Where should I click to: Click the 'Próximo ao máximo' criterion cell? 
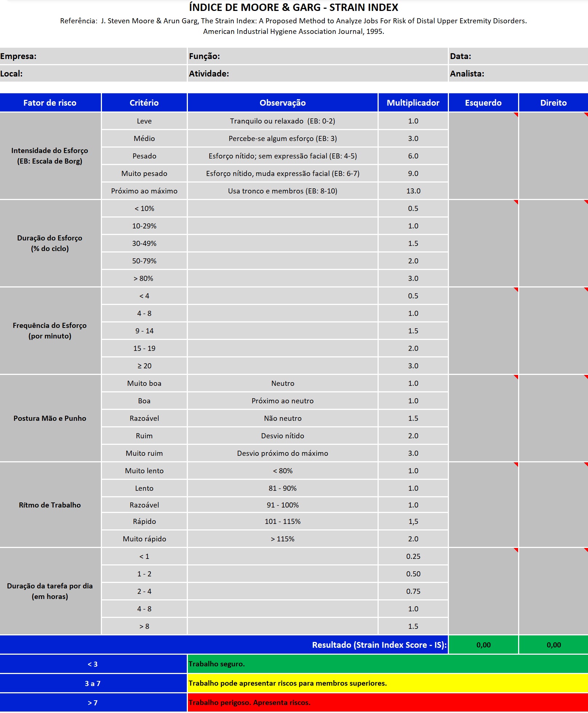[x=144, y=191]
